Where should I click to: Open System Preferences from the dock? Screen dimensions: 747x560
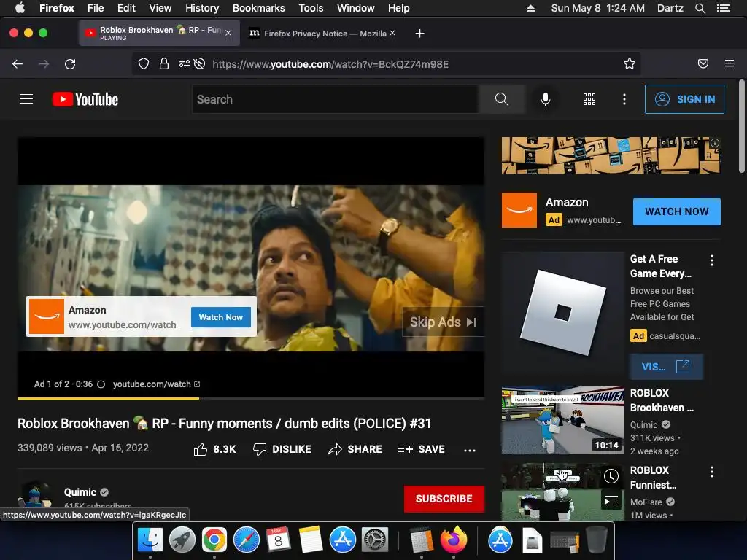pos(375,540)
